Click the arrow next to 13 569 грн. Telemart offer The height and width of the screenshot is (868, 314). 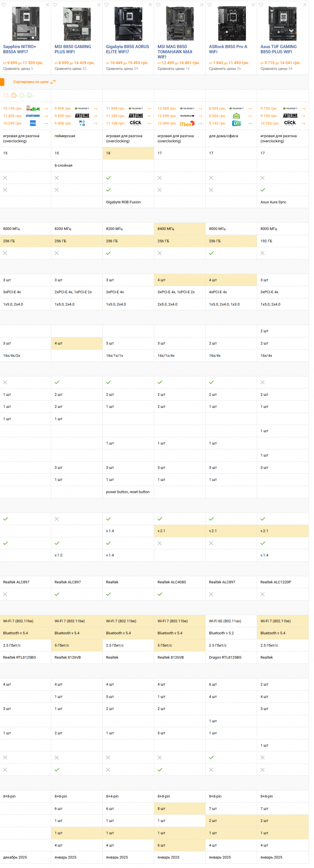201,108
